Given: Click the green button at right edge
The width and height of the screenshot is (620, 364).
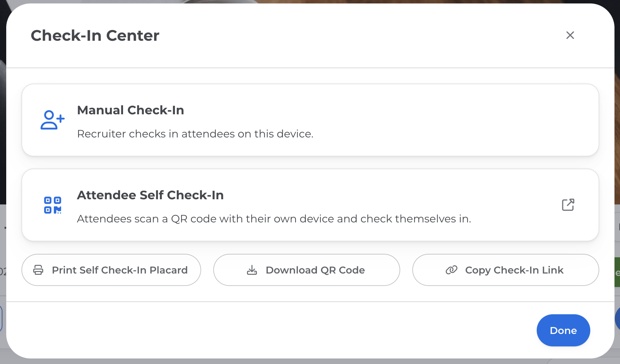Looking at the screenshot, I should pyautogui.click(x=617, y=272).
